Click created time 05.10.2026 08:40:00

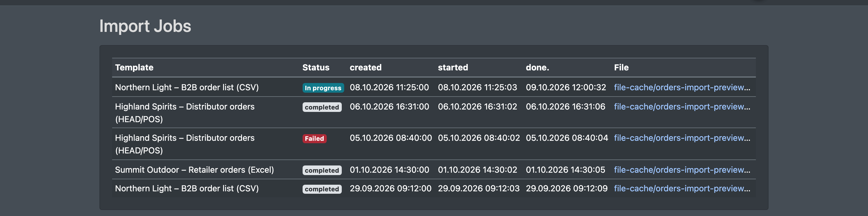pos(391,138)
